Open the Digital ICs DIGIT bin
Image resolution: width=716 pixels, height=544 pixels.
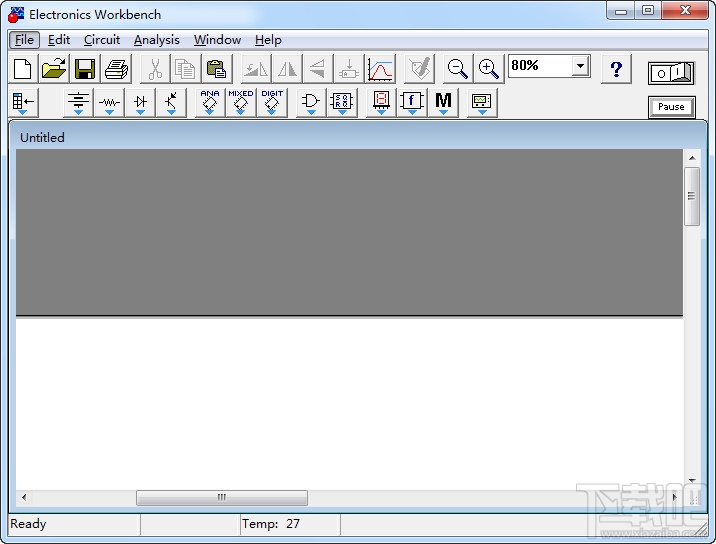(x=272, y=103)
